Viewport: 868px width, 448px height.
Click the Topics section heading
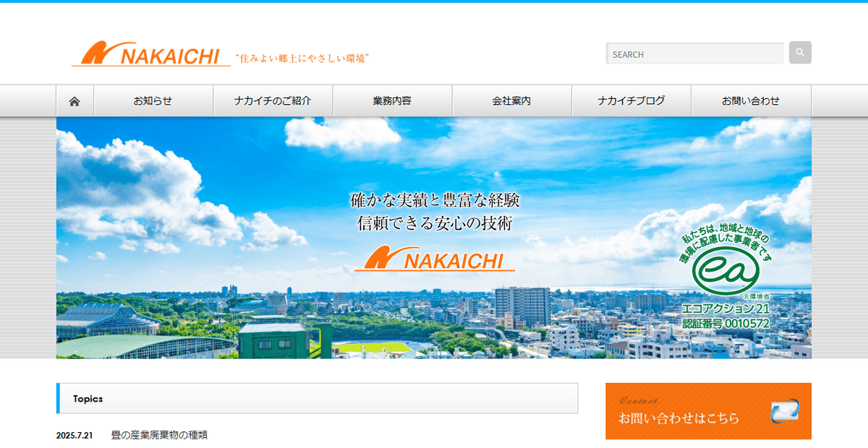pos(89,398)
